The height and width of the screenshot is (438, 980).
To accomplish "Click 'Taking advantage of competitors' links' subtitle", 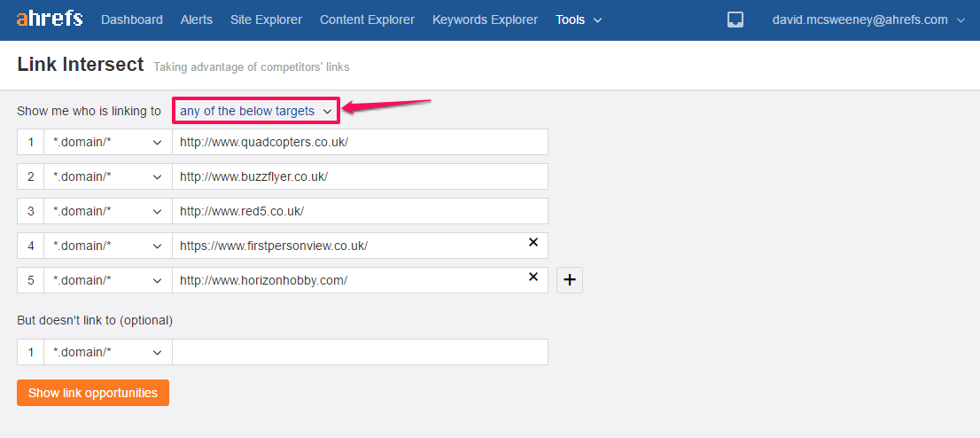I will tap(252, 67).
